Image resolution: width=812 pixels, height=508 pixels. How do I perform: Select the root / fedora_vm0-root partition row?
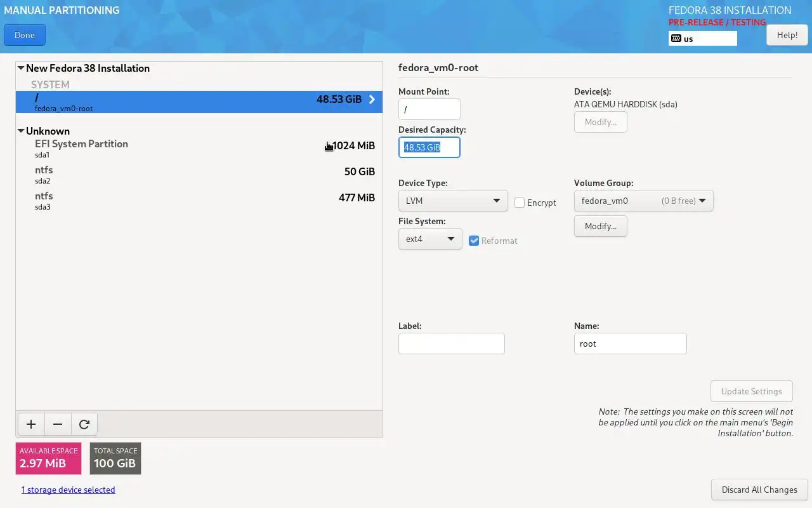coord(199,102)
